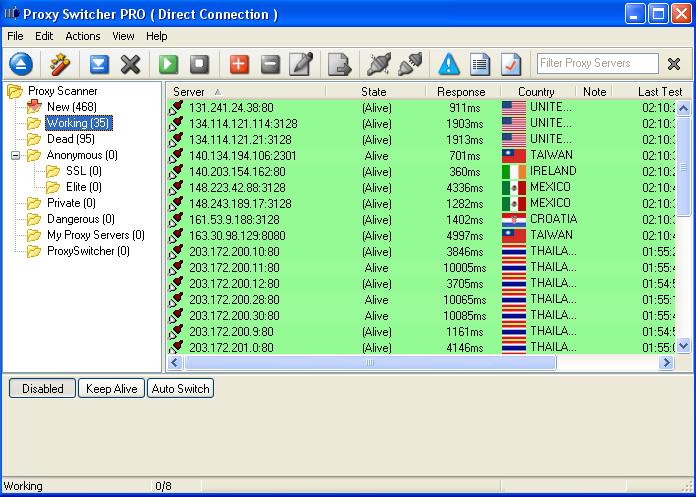The height and width of the screenshot is (497, 696).
Task: Select server row 140.134.194.106:2301
Action: [422, 156]
